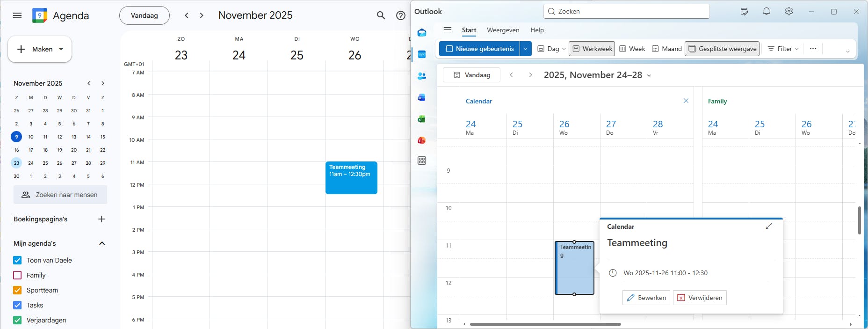Open Outlook notifications bell
The height and width of the screenshot is (329, 868).
[x=767, y=11]
